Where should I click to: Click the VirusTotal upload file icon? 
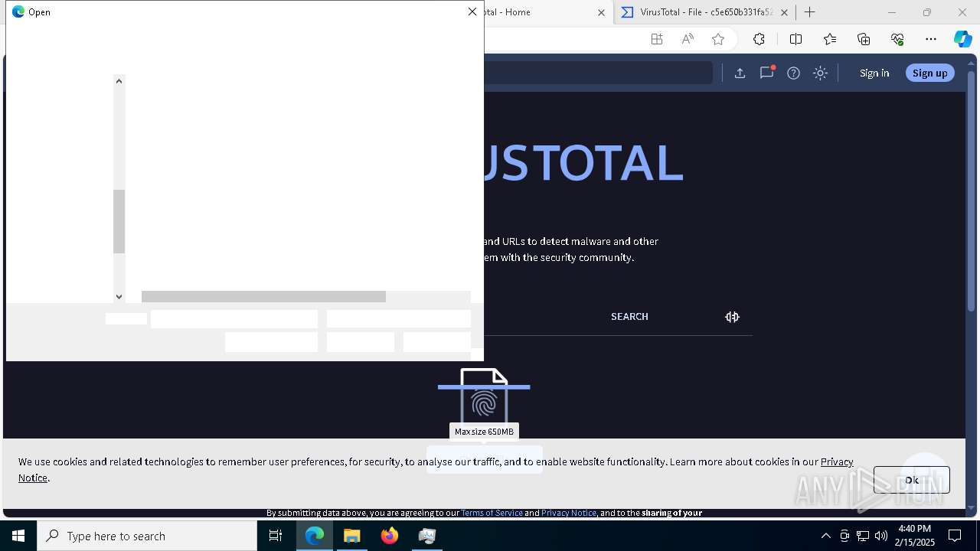(x=740, y=73)
